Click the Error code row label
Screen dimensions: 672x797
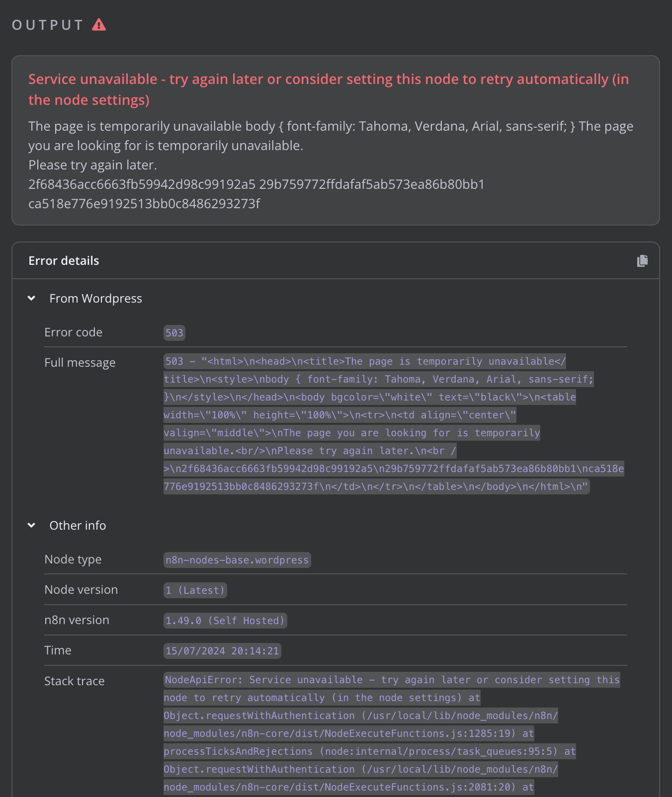pyautogui.click(x=73, y=332)
